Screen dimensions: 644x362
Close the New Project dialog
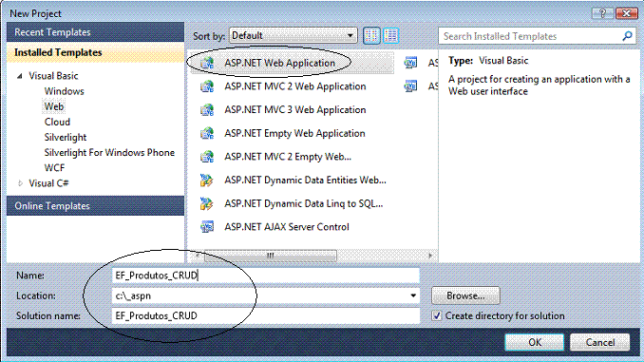[626, 13]
